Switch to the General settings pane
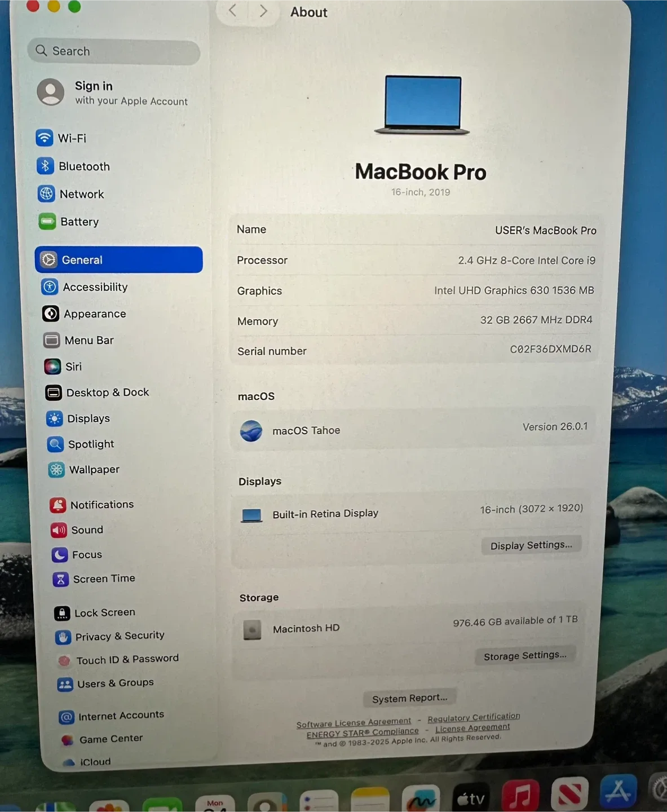The height and width of the screenshot is (812, 667). (x=82, y=259)
